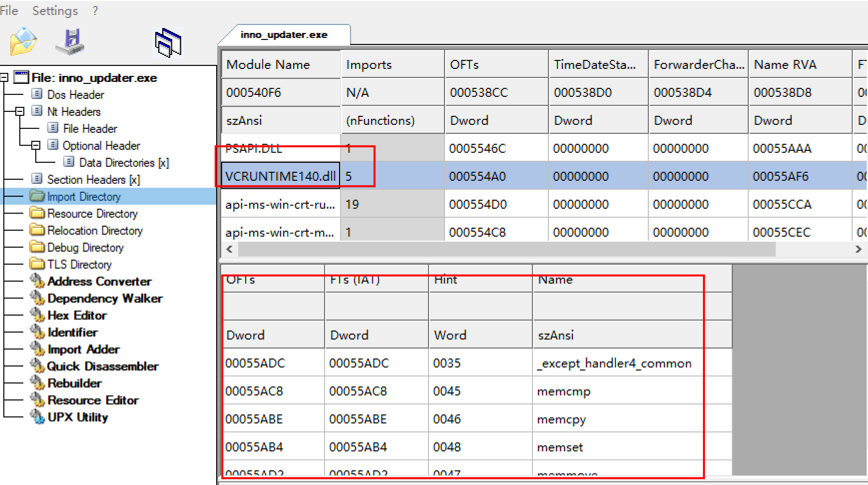Launch the UPX Utility tool

coord(78,417)
